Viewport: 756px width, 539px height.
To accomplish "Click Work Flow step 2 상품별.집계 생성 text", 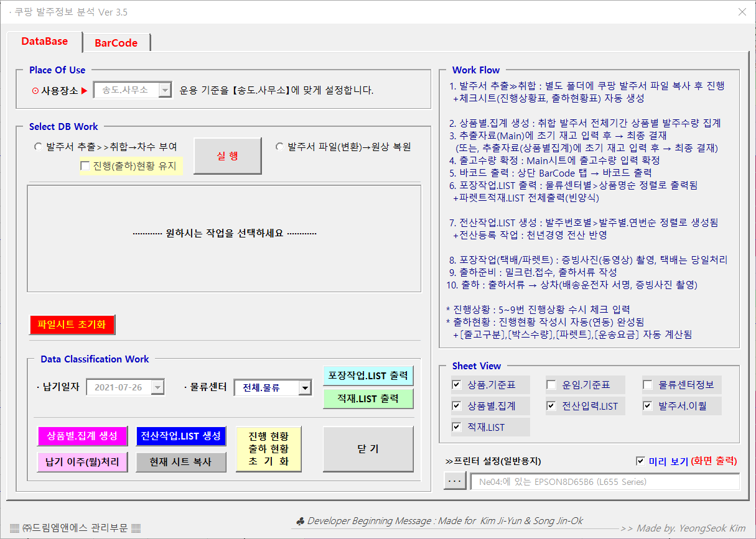I will coord(585,123).
